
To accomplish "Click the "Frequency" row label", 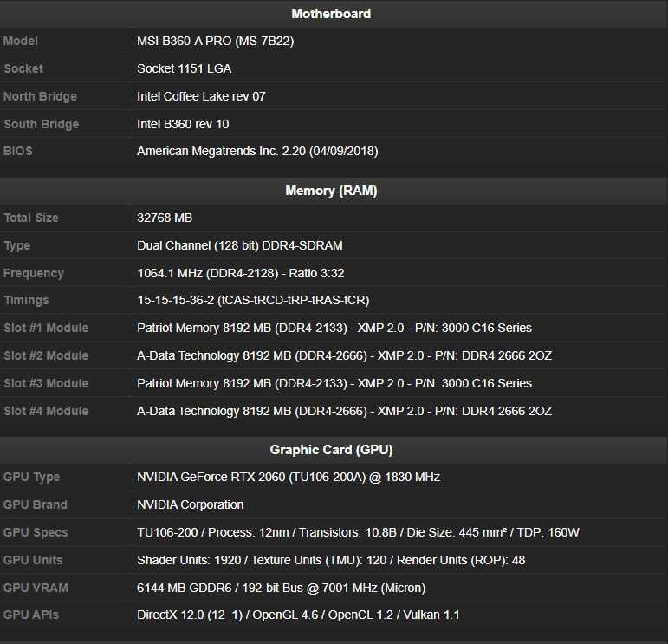I will [x=33, y=274].
